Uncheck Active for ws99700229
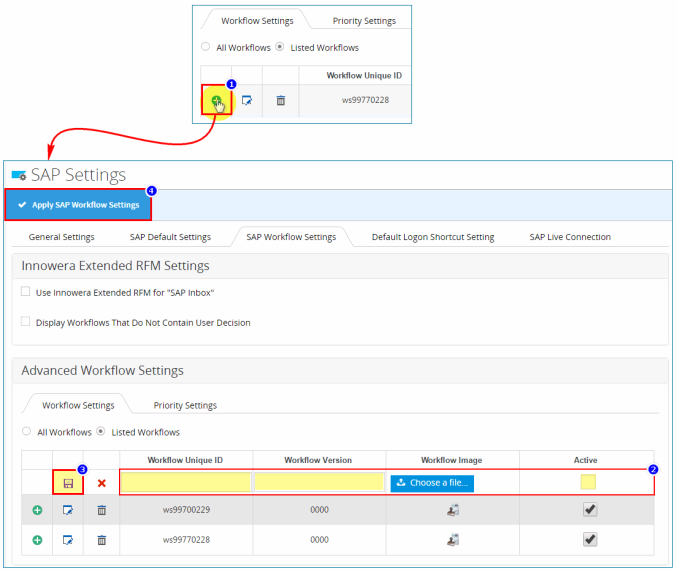The height and width of the screenshot is (572, 677). click(x=590, y=509)
